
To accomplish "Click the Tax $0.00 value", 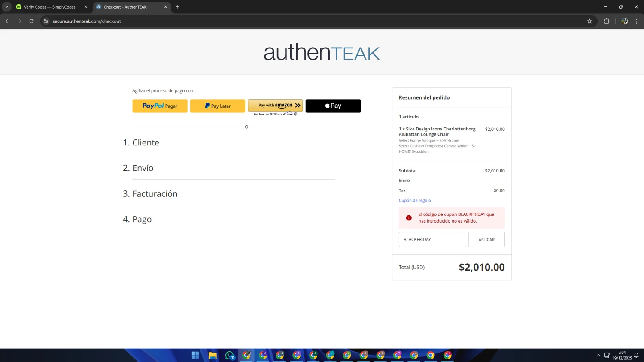I will point(499,190).
